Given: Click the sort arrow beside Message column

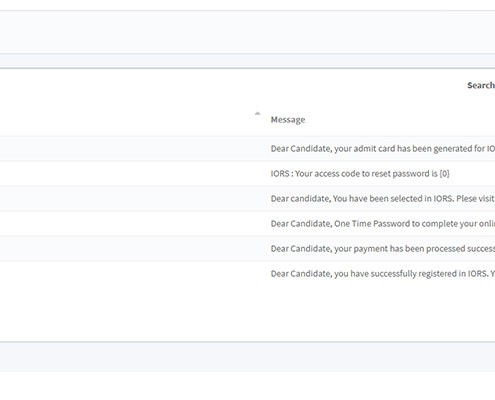Looking at the screenshot, I should (x=257, y=114).
